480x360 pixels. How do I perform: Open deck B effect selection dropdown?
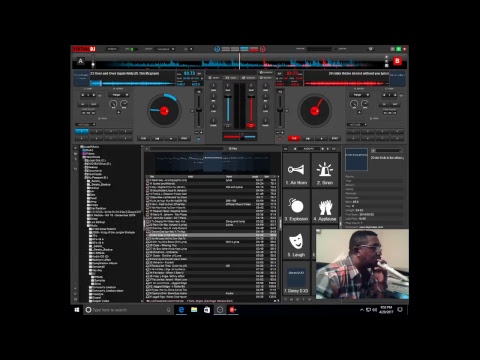tap(359, 95)
